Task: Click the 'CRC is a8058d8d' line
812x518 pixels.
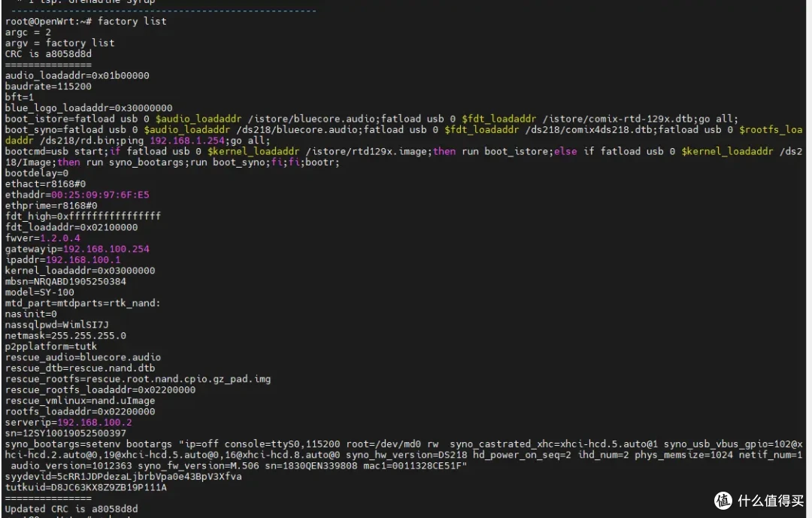Action: (48, 54)
